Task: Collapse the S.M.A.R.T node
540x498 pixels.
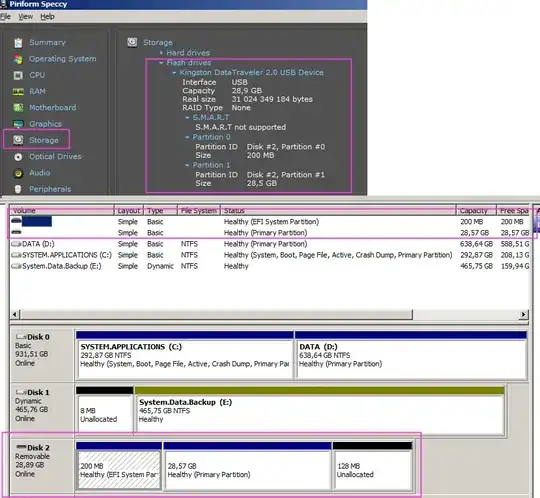Action: coord(187,118)
